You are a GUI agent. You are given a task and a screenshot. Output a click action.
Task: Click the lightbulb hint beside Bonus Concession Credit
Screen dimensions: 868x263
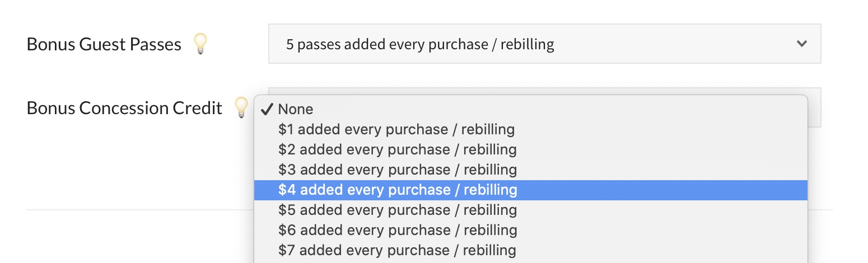coord(241,107)
